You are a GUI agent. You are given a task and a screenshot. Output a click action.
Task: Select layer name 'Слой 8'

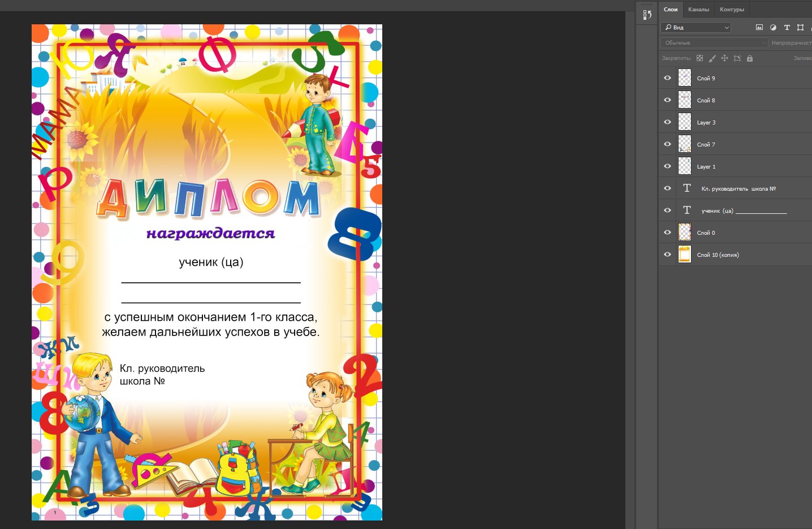[706, 101]
